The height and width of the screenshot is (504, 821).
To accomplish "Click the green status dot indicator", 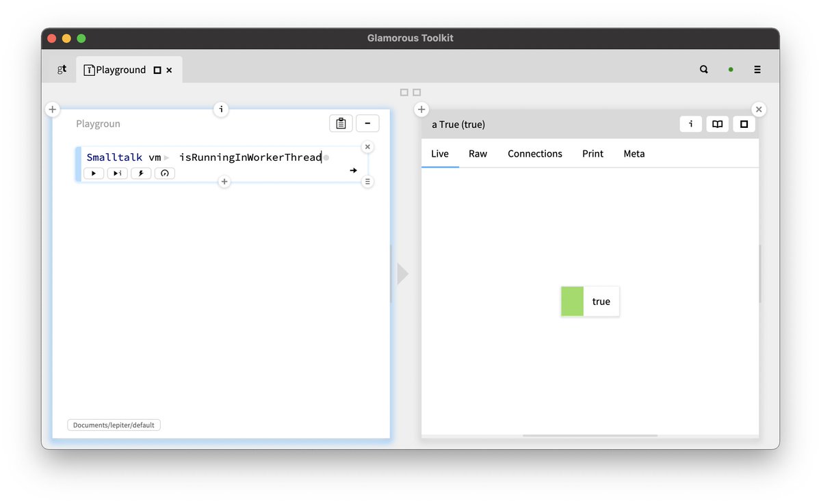I will click(731, 69).
